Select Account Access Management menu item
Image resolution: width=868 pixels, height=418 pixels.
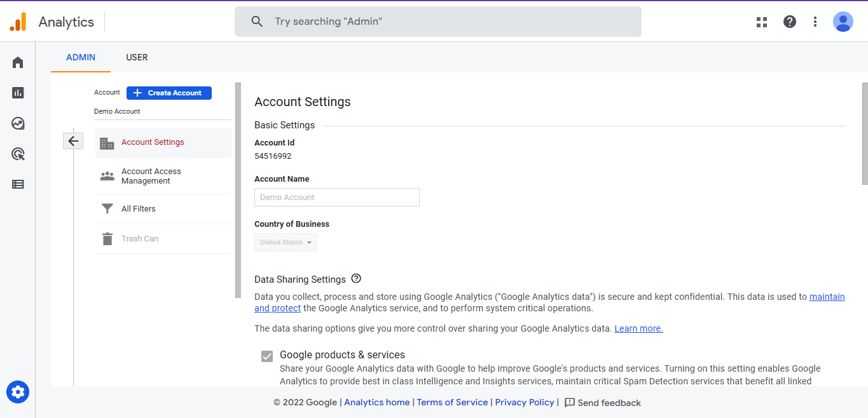[x=163, y=176]
